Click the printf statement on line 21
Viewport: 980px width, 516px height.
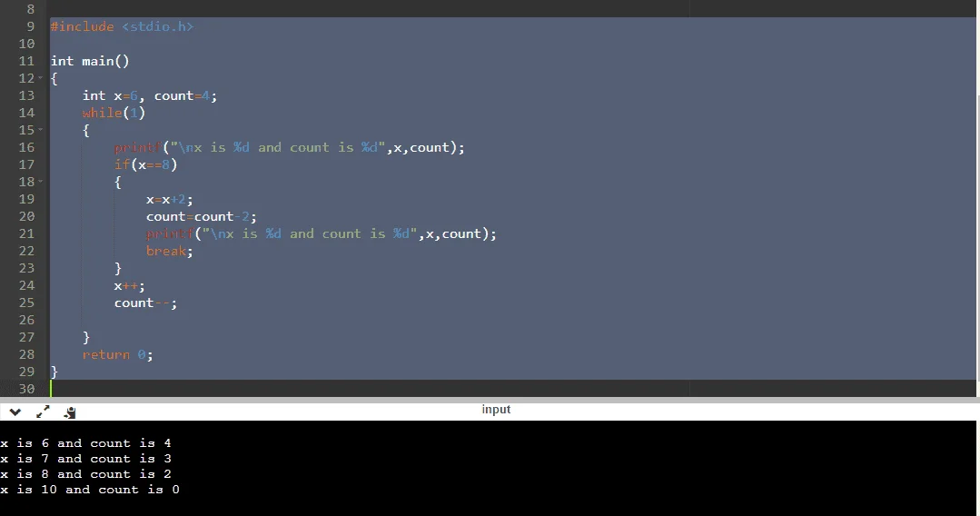[322, 233]
